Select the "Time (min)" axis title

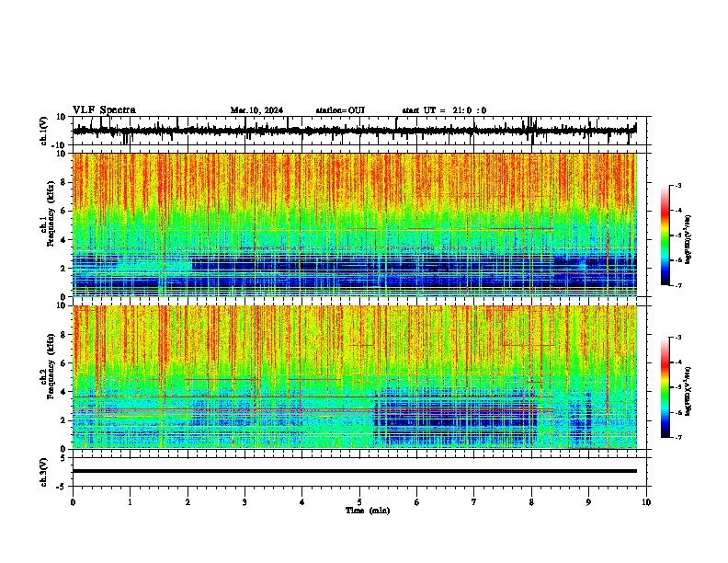(368, 511)
